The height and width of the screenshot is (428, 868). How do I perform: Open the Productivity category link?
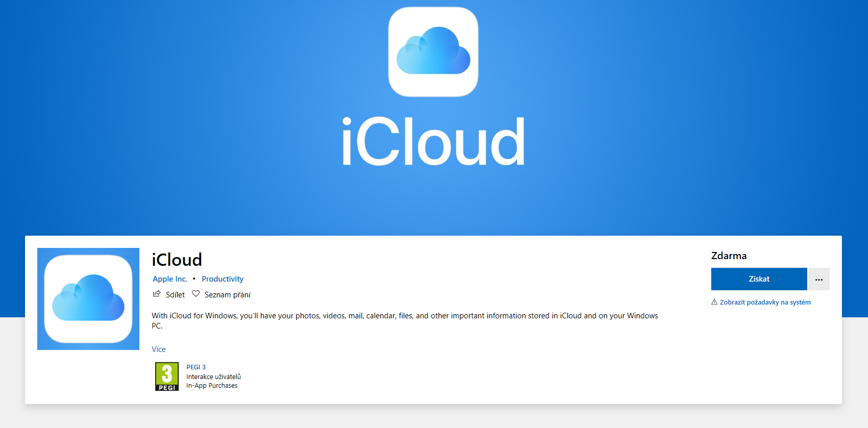[223, 279]
